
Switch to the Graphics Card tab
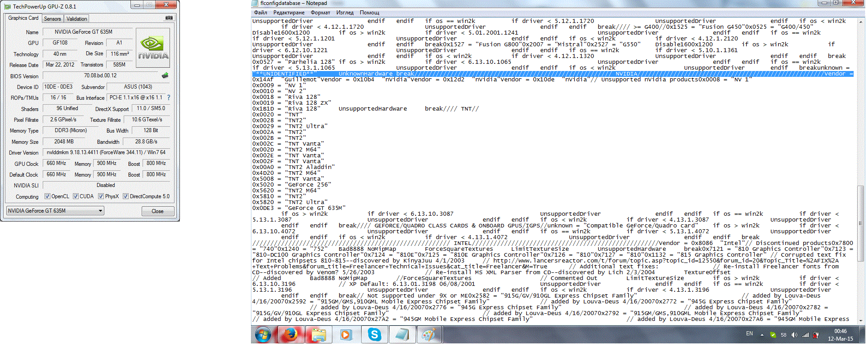(23, 18)
